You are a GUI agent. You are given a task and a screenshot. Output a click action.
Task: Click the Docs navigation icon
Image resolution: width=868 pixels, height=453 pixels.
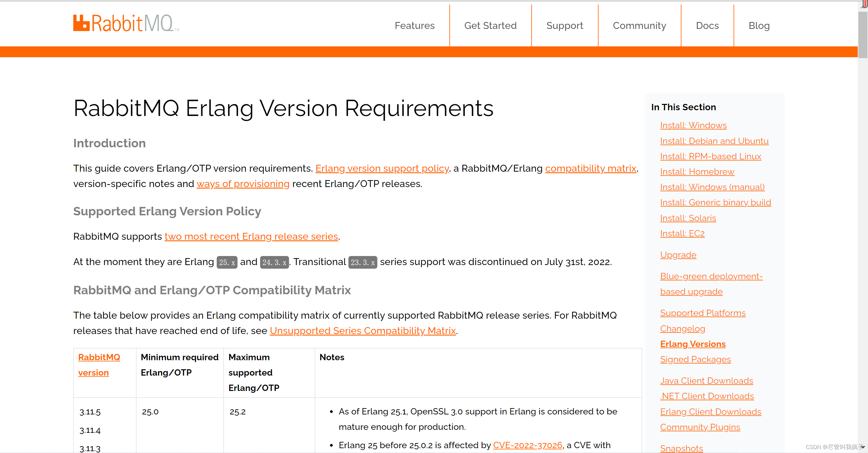coord(707,26)
